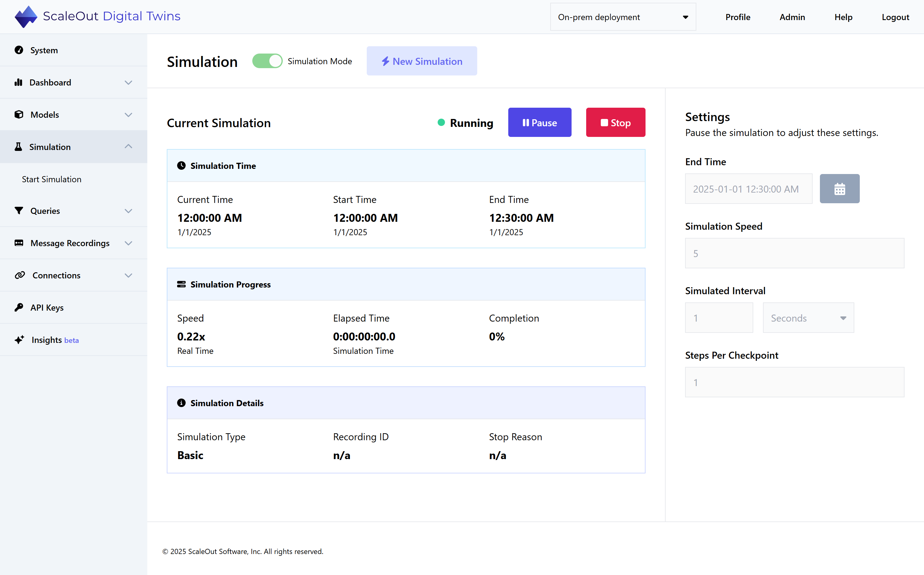Open the Insights beta section
The width and height of the screenshot is (924, 575).
tap(74, 340)
